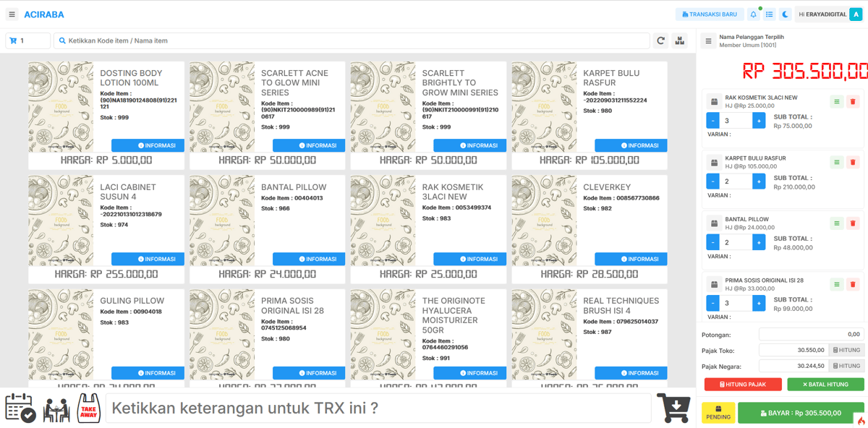Open the ERAYADIGITAL user profile menu

click(x=829, y=14)
